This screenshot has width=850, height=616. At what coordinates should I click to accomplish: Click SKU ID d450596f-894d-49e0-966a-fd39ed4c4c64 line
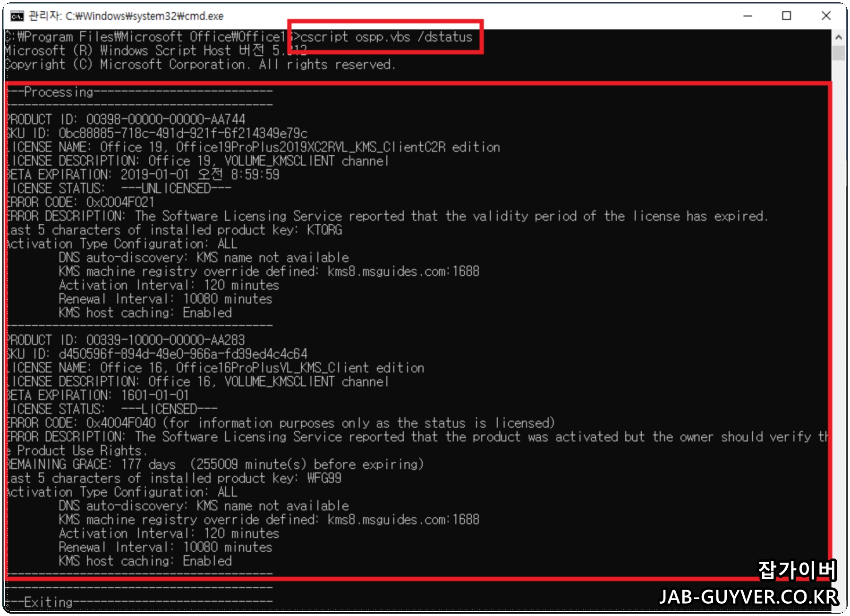(157, 354)
